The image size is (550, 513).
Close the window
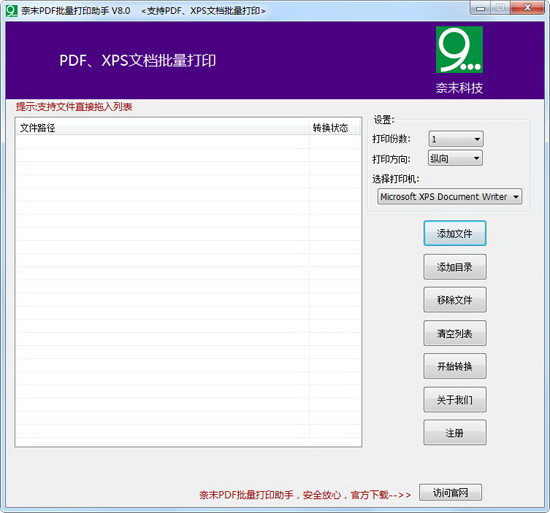click(x=527, y=8)
